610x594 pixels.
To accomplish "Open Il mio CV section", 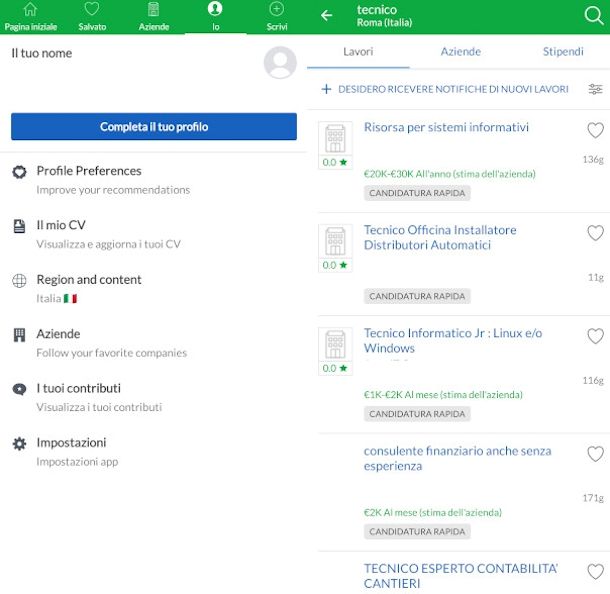I will (61, 226).
